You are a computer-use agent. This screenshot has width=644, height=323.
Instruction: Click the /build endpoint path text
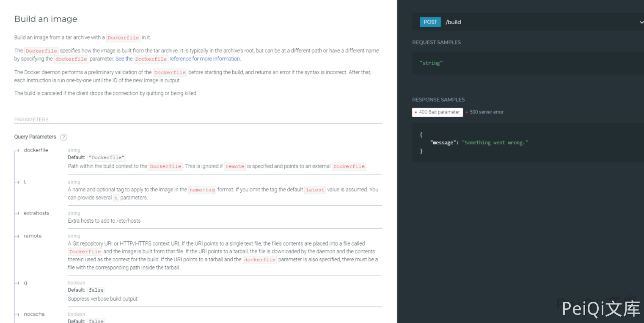453,22
